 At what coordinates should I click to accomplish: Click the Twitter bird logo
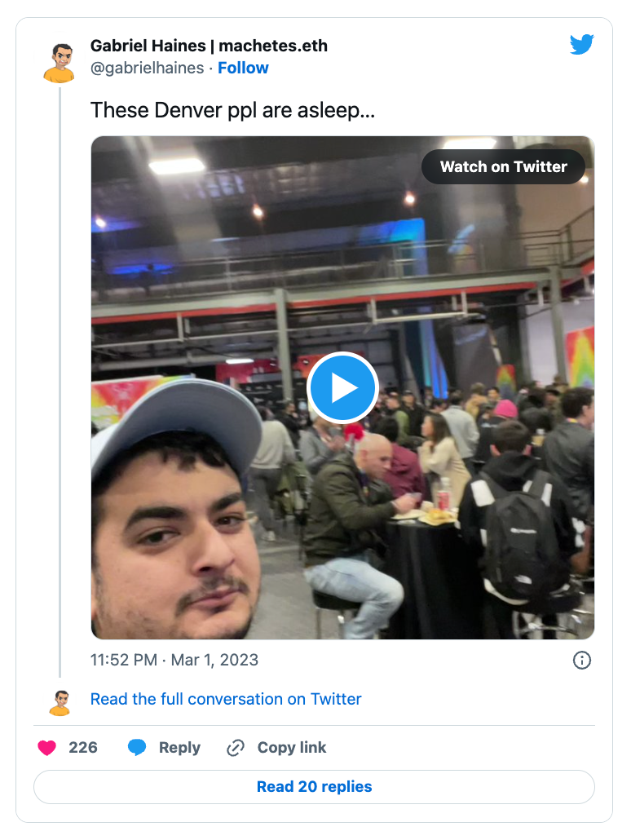(x=581, y=45)
